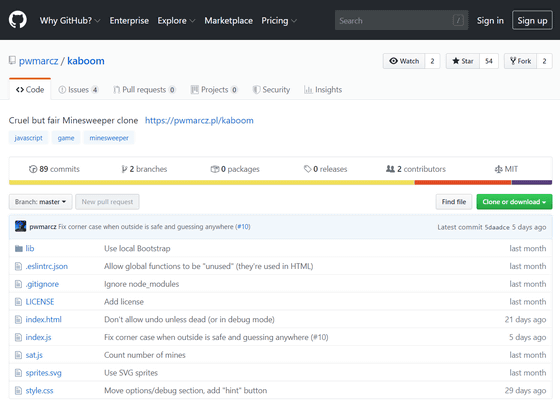Open the sprites.svg file
Viewport: 560px width, 407px height.
pyautogui.click(x=44, y=373)
